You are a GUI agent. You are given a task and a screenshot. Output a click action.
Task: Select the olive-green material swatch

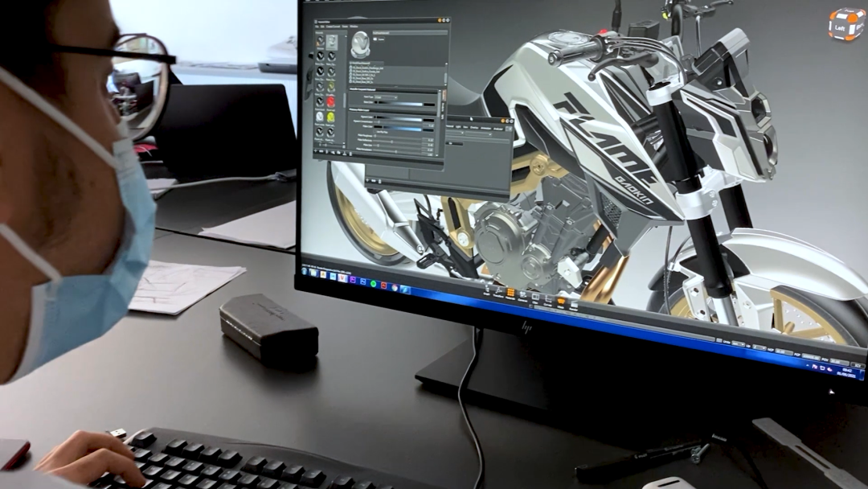click(330, 87)
